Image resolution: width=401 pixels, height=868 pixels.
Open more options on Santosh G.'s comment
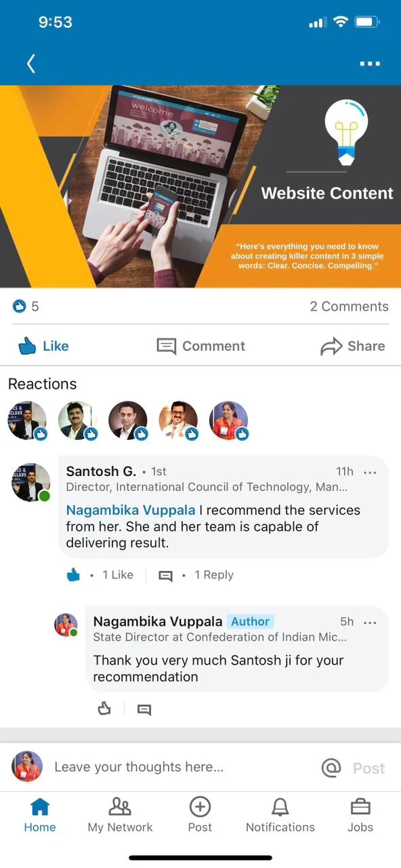point(370,472)
